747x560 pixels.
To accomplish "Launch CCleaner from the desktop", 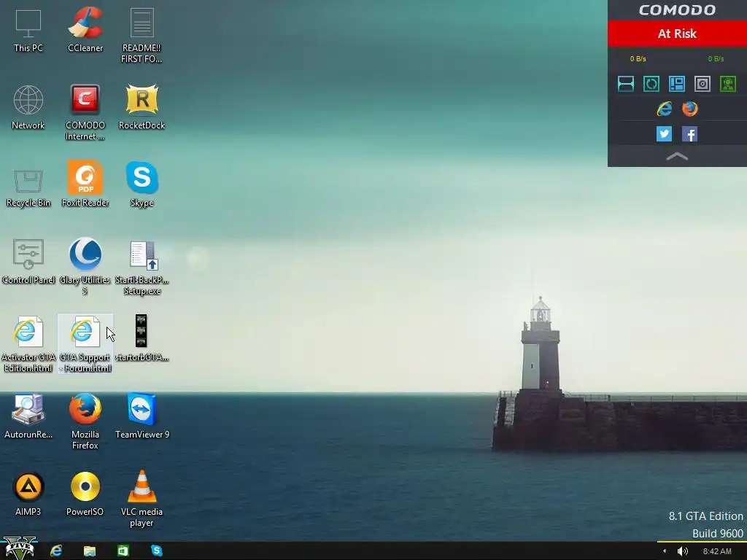I will point(85,29).
